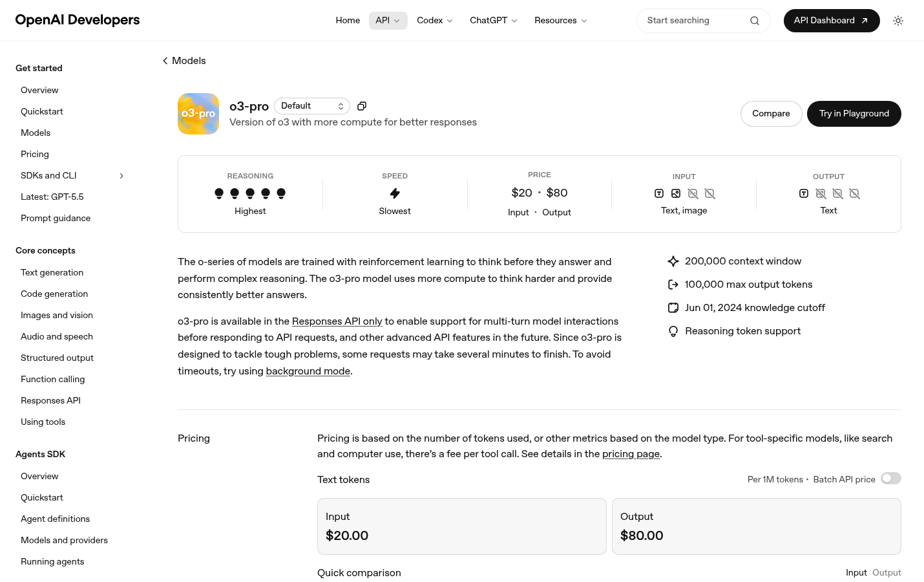Click the speed lightning bolt icon

coord(395,193)
